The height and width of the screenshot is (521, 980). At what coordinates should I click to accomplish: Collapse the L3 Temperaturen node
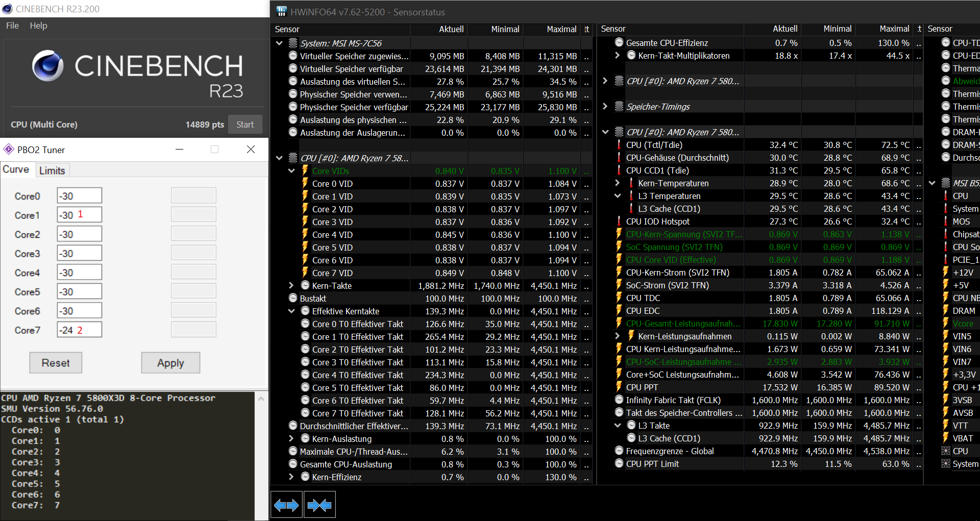[617, 196]
